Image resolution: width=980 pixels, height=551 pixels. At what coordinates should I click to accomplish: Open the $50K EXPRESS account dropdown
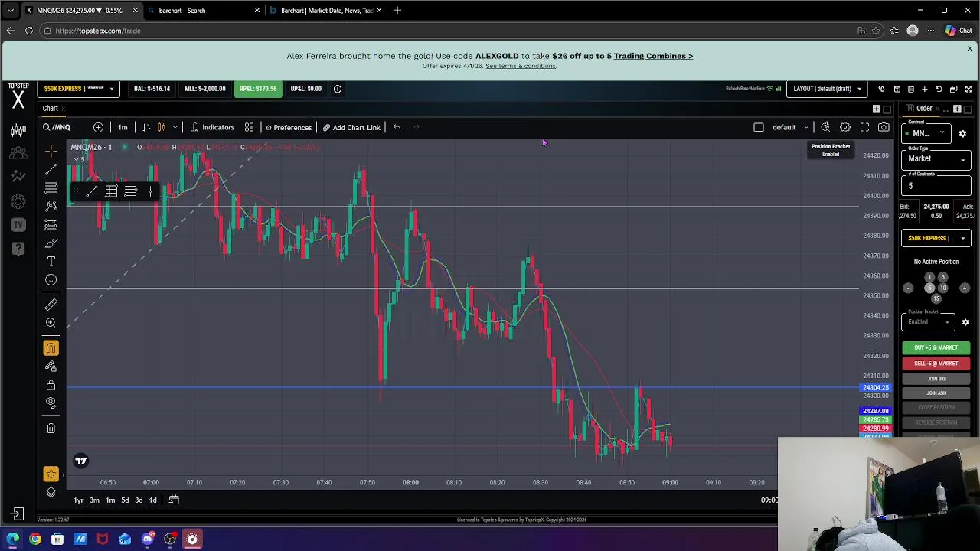tap(78, 89)
